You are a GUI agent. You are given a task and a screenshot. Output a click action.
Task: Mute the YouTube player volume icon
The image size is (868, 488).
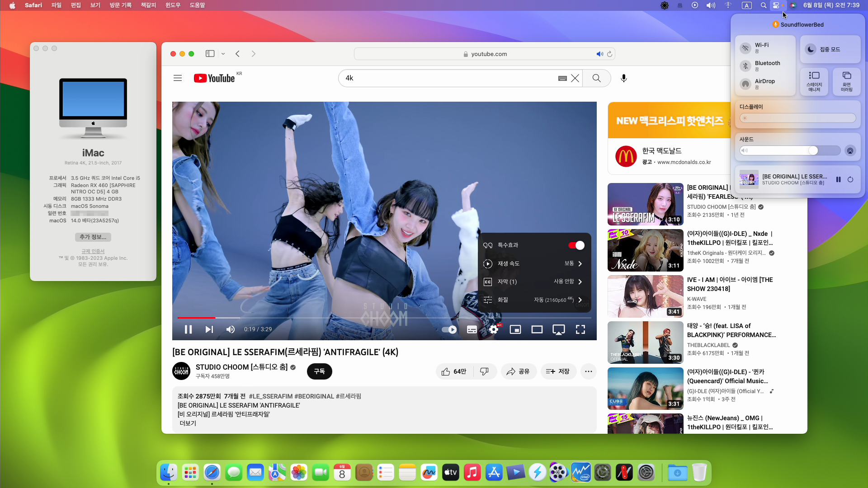pos(231,329)
